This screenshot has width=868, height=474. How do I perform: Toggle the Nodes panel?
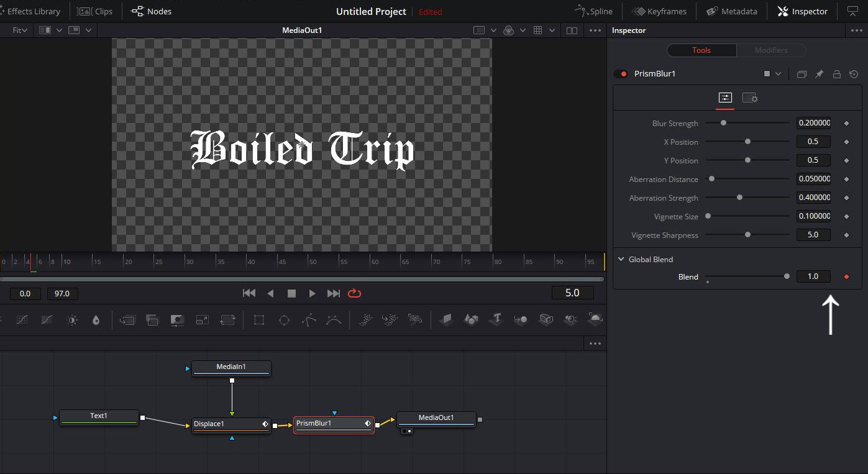pos(151,11)
